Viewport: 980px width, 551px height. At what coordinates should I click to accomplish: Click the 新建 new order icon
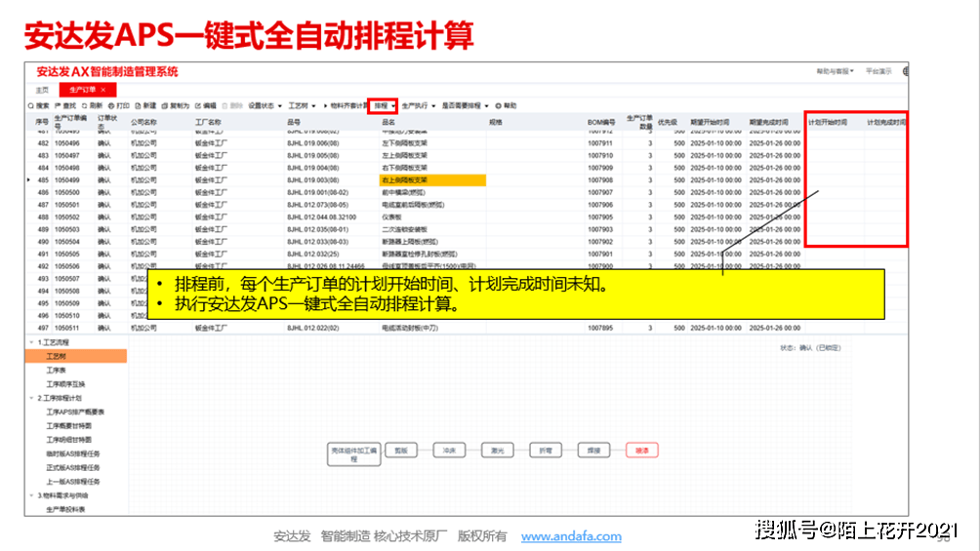(139, 106)
